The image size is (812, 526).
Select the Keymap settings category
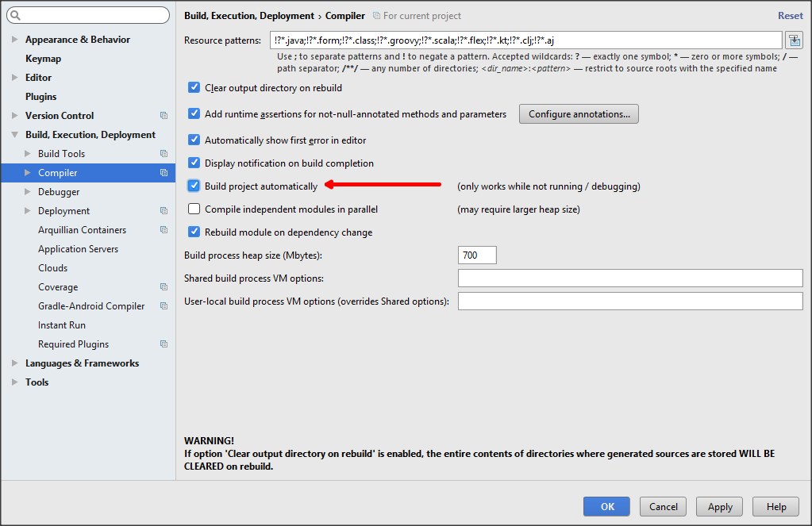click(43, 58)
